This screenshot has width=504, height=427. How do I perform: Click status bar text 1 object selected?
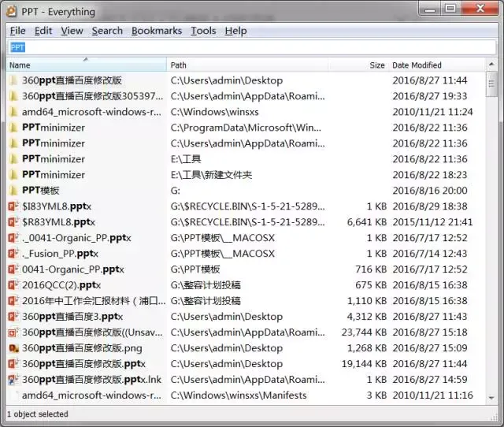[x=38, y=414]
